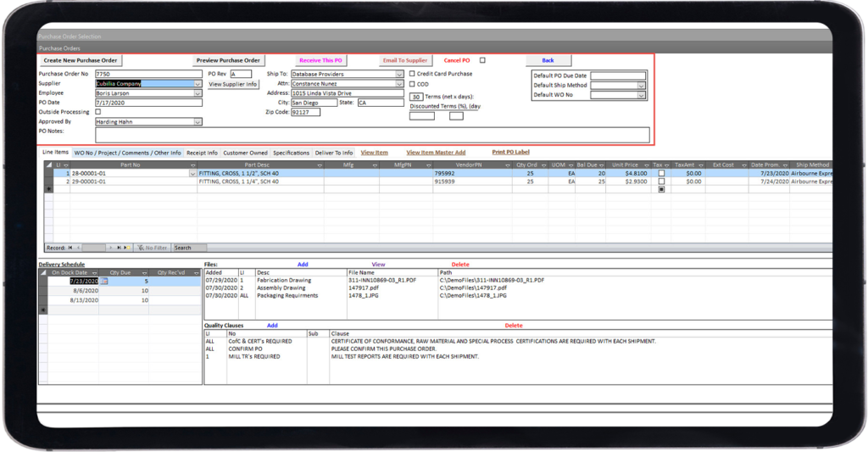Open calendar picker beside On Dock Date 7/23/2020
Viewport: 868px width, 452px height.
[104, 282]
